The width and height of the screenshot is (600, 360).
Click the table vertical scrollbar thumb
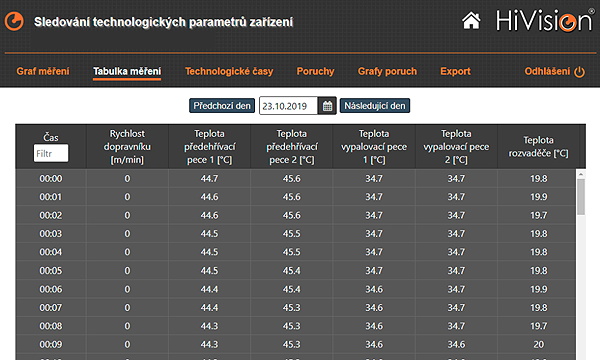pyautogui.click(x=580, y=197)
